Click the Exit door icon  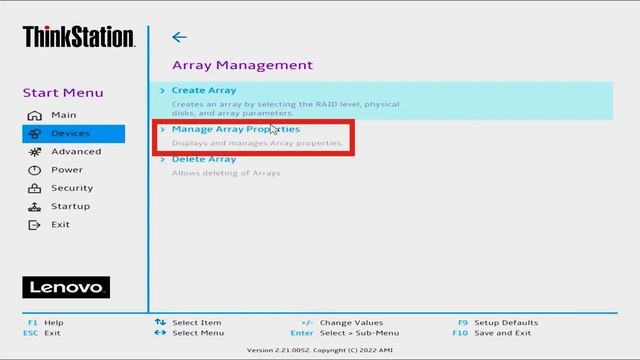[35, 225]
